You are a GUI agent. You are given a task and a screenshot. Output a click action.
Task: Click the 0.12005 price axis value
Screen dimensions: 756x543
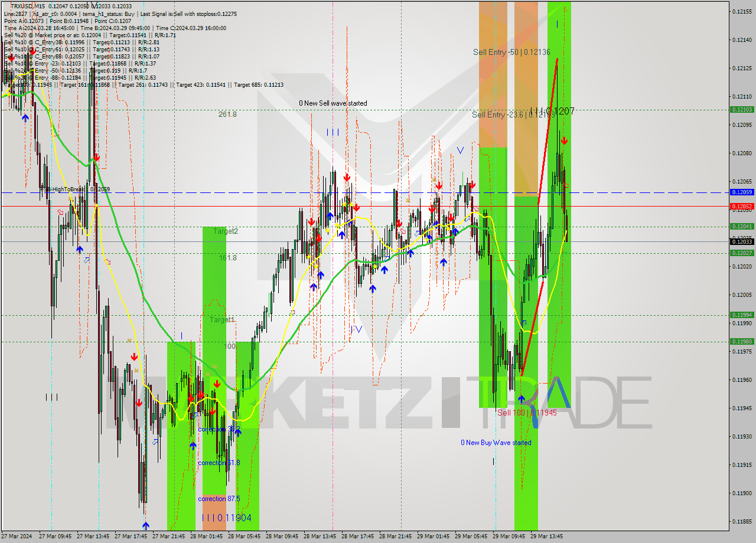(742, 295)
